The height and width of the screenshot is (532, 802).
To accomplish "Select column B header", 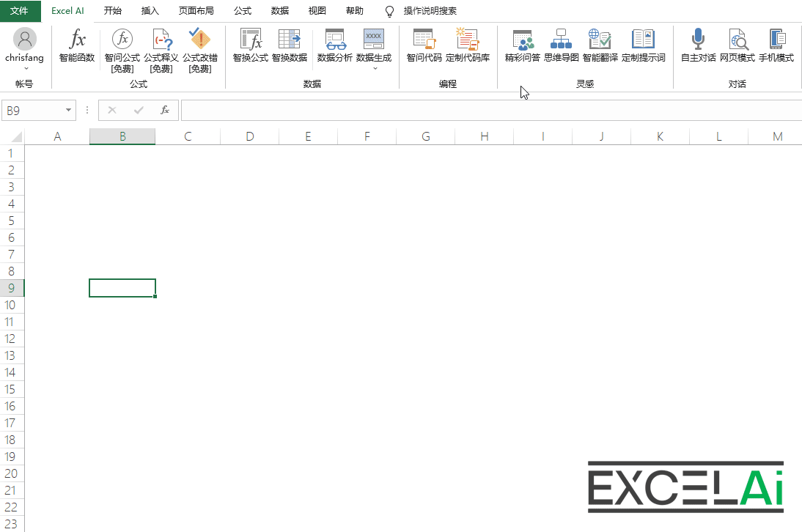I will coord(122,136).
